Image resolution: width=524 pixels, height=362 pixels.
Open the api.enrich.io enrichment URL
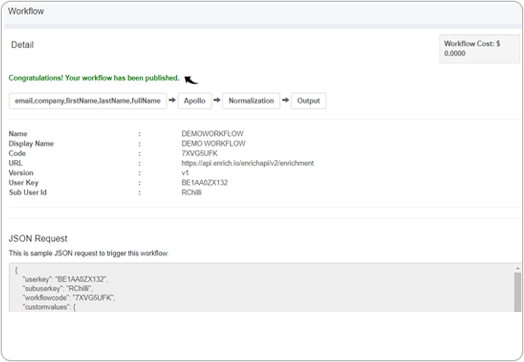click(x=248, y=163)
